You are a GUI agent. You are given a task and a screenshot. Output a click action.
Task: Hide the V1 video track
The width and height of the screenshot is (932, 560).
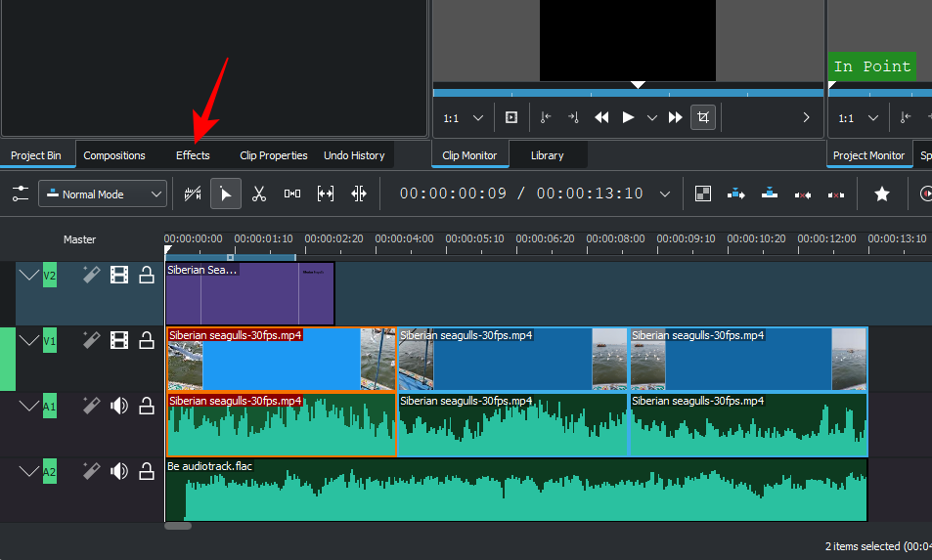click(x=119, y=340)
